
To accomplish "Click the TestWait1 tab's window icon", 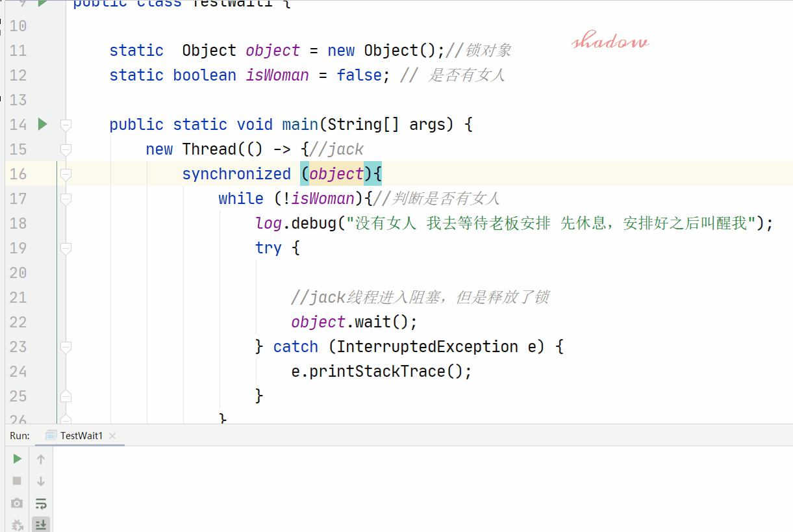I will coord(51,436).
